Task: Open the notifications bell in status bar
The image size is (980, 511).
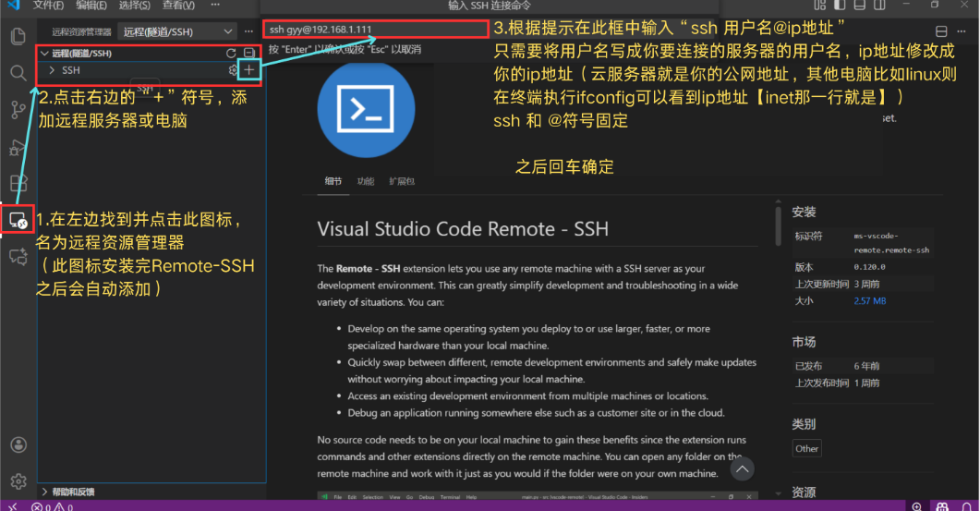Action: [x=967, y=506]
